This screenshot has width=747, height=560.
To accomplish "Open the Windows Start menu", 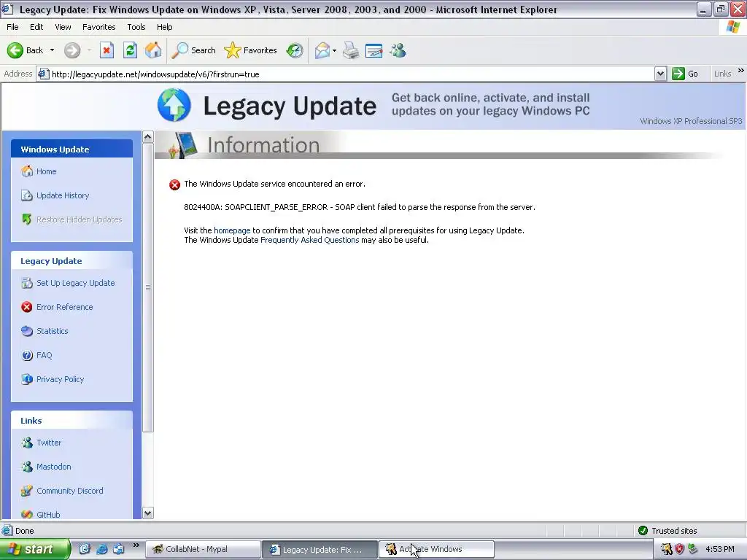I will [34, 549].
